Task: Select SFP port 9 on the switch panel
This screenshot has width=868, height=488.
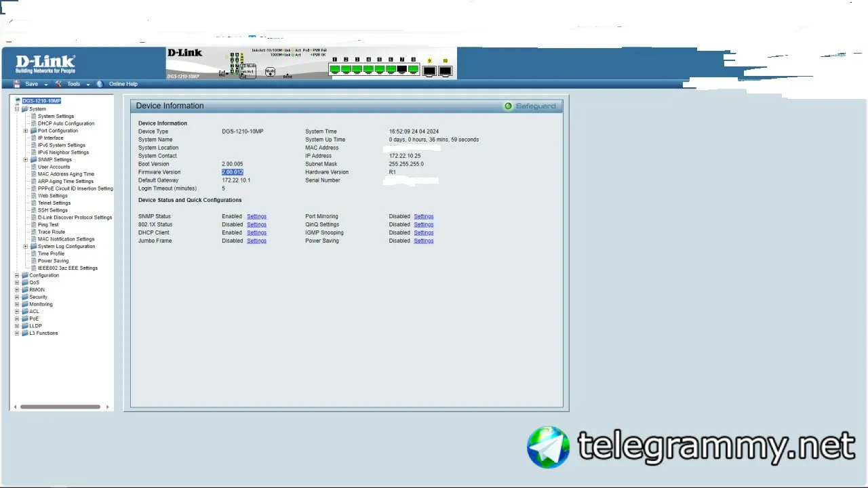Action: [x=429, y=70]
